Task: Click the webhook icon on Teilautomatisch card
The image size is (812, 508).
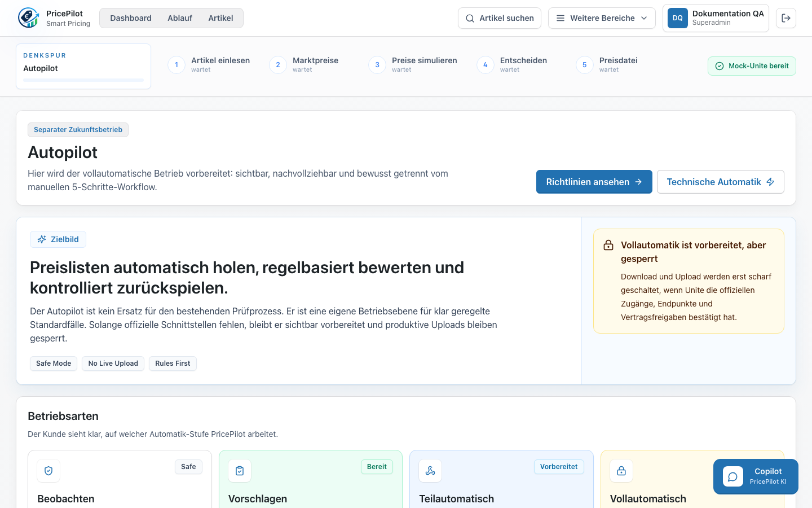Action: click(x=430, y=471)
